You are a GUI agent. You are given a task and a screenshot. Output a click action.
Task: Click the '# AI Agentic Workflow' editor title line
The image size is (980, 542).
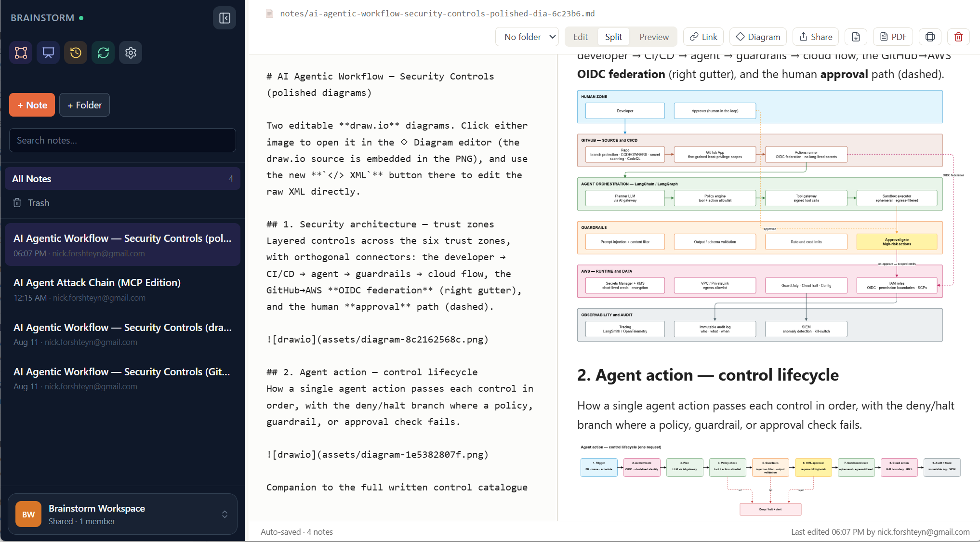point(380,76)
